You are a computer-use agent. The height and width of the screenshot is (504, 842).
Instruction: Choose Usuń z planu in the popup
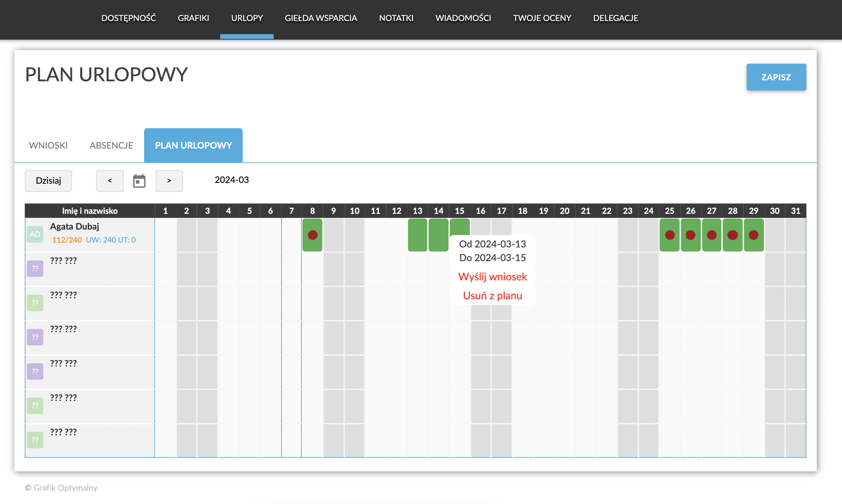(493, 296)
